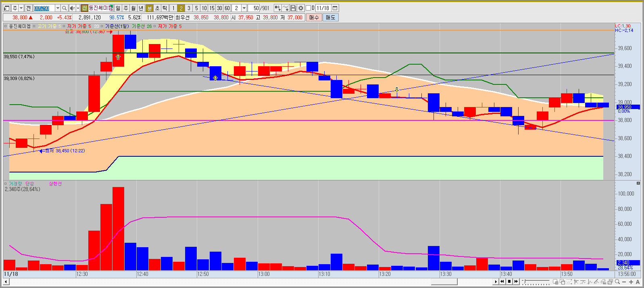Click the stock code input field

[44, 8]
